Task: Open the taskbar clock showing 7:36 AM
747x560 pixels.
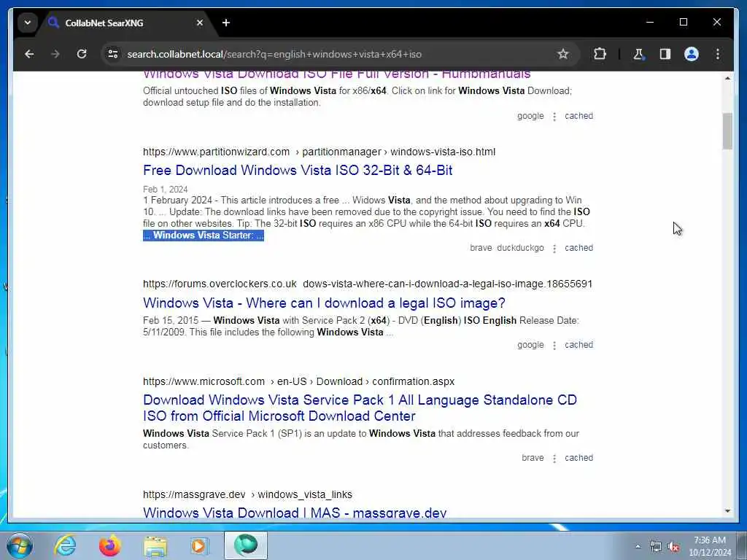Action: point(710,546)
